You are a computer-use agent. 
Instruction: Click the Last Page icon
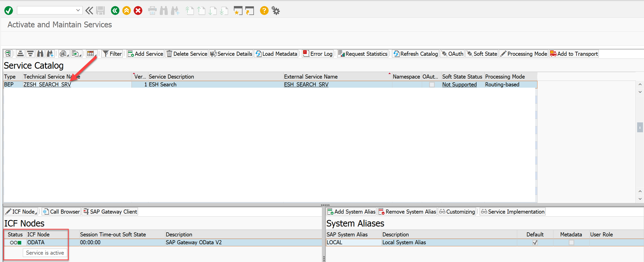click(224, 11)
